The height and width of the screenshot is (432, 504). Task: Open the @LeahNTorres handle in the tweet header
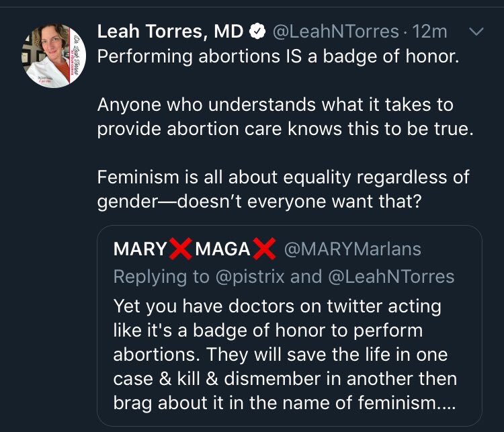(334, 32)
